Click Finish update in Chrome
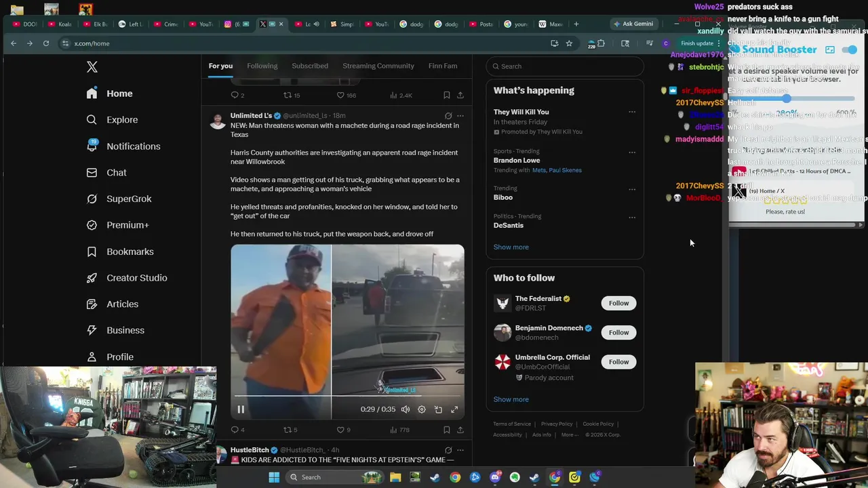 click(698, 43)
